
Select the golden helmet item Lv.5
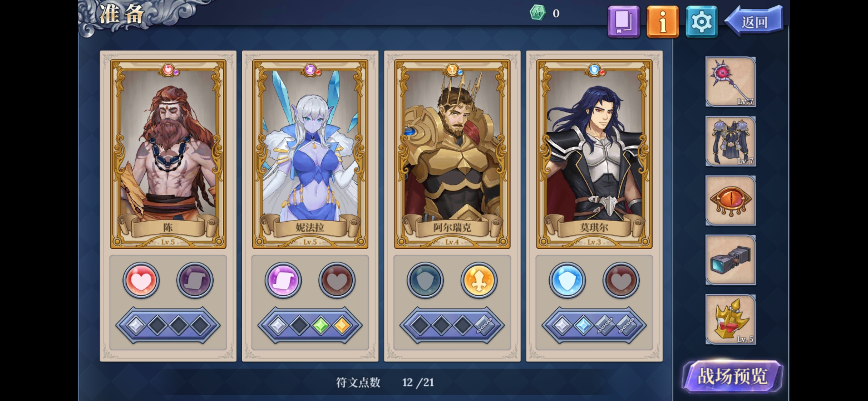(730, 319)
